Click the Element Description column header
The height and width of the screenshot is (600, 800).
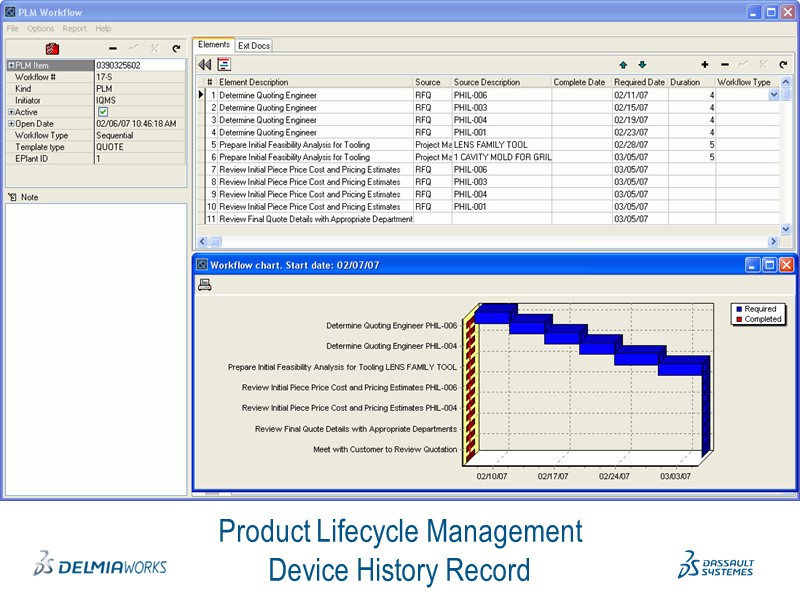coord(314,82)
